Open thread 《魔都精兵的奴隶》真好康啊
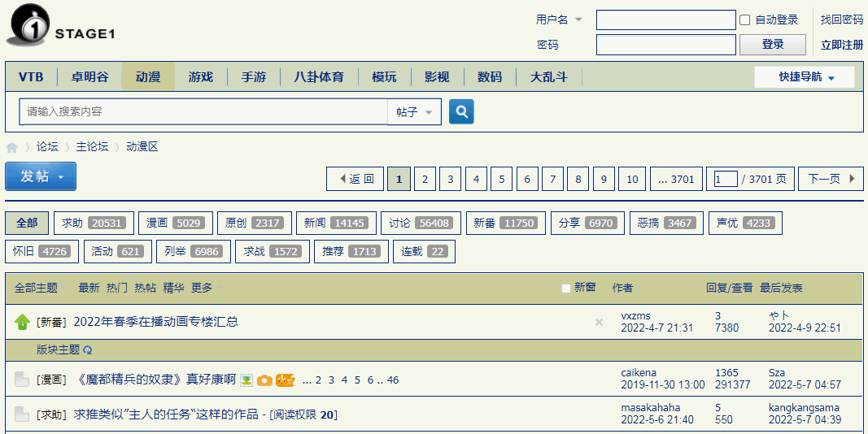Viewport: 868px width, 434px height. (x=155, y=380)
